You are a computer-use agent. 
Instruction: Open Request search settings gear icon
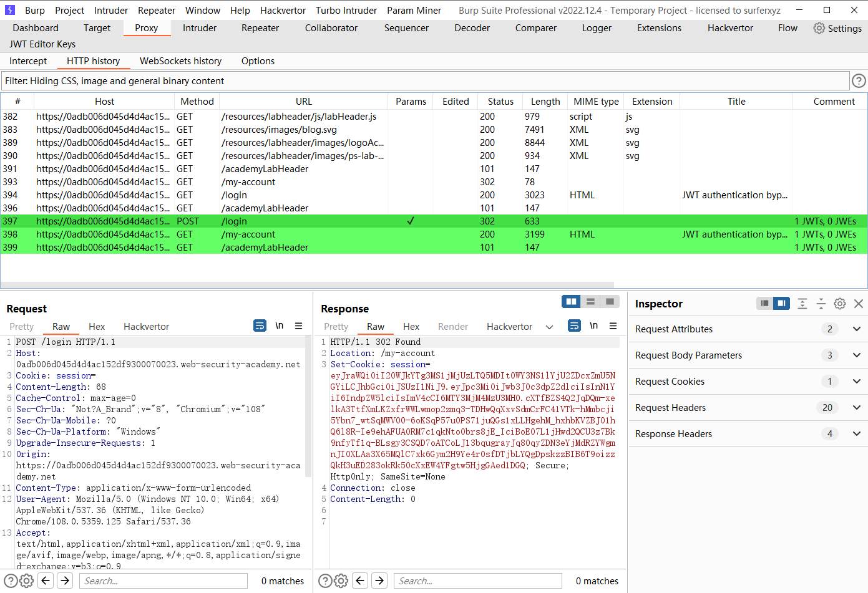(x=26, y=581)
